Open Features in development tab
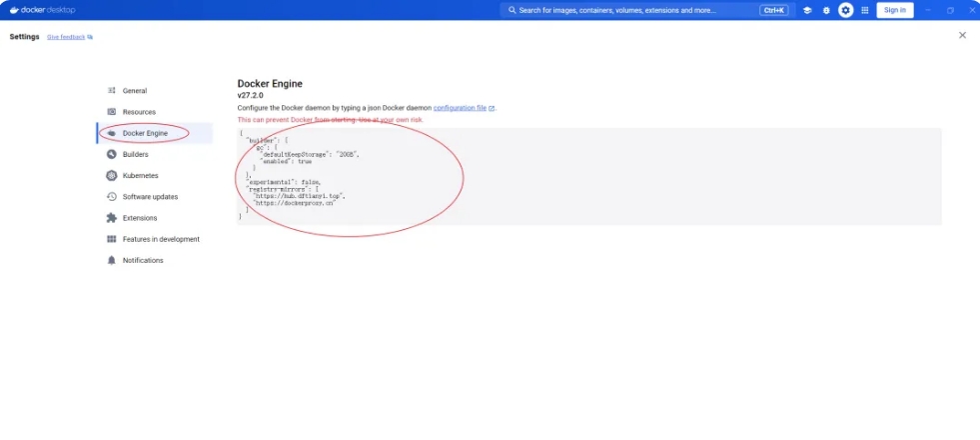The width and height of the screenshot is (980, 440). (x=155, y=239)
